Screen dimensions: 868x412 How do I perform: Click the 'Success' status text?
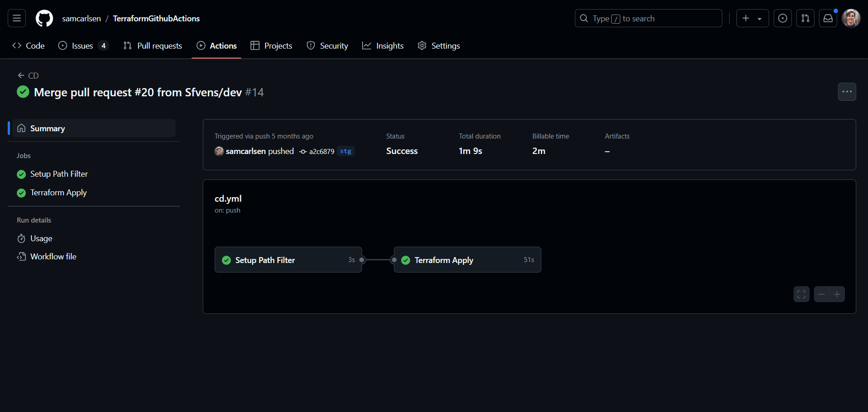click(402, 151)
